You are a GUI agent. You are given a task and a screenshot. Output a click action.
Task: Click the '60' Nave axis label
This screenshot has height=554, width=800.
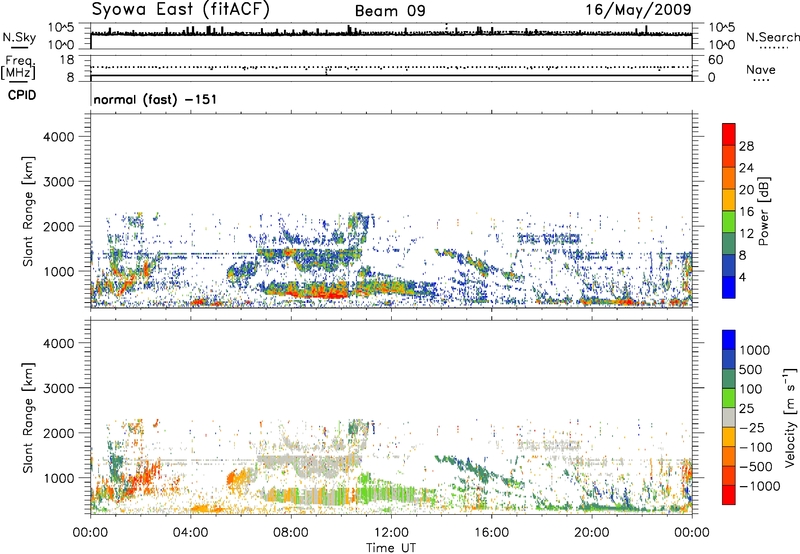coord(716,60)
